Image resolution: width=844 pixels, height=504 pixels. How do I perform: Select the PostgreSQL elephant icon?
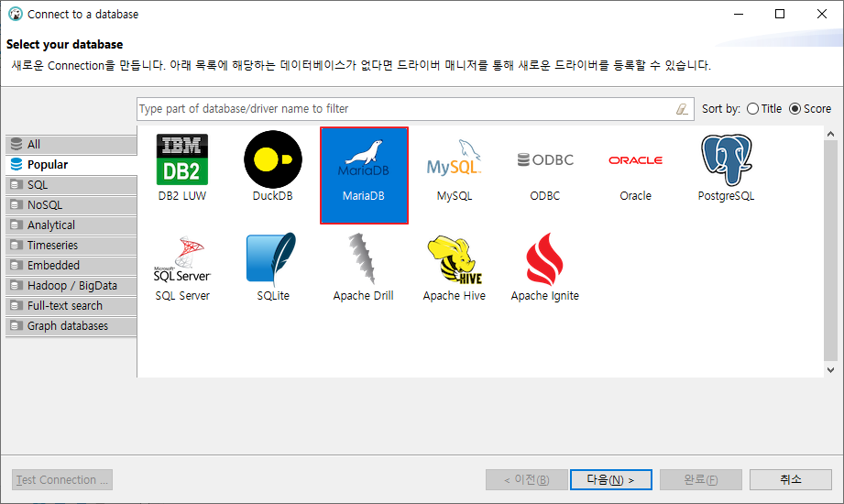[726, 159]
